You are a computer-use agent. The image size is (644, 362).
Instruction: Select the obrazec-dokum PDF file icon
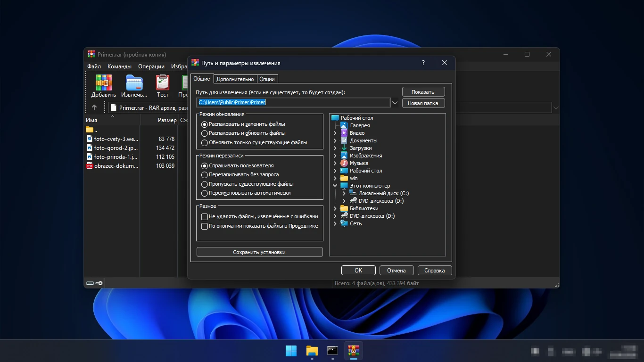[90, 165]
